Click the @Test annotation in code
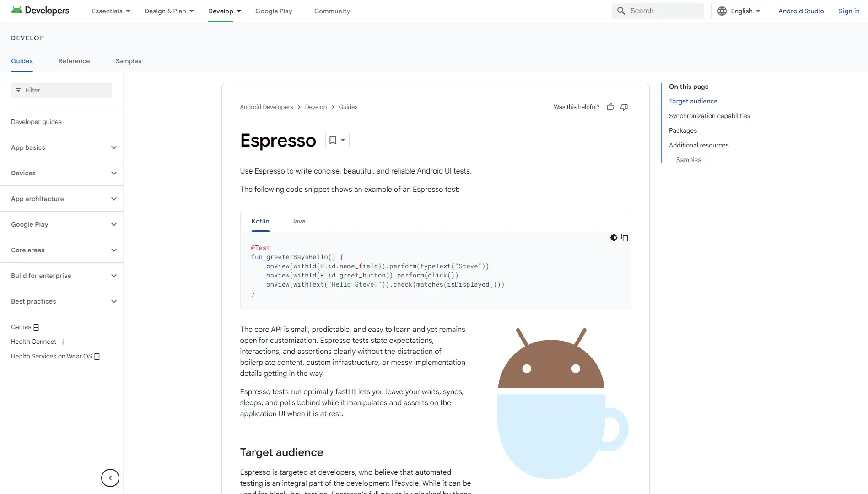This screenshot has height=494, width=868. point(260,248)
